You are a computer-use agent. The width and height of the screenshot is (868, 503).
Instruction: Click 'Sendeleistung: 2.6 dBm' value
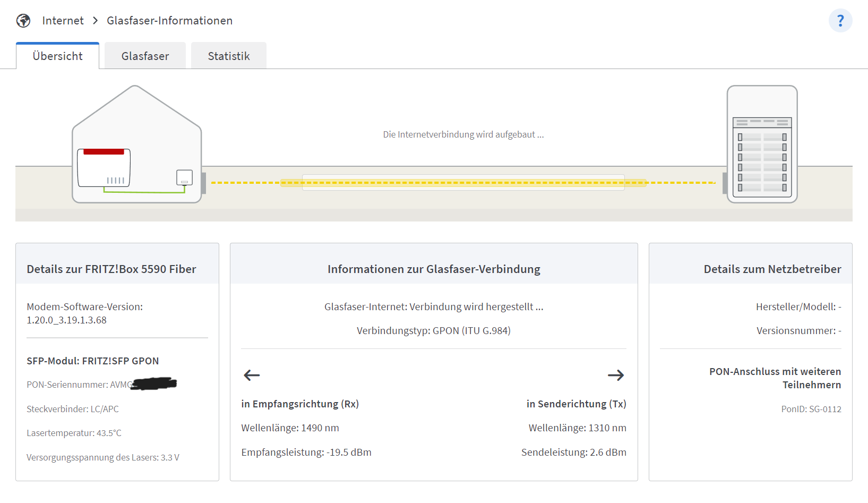click(x=574, y=453)
